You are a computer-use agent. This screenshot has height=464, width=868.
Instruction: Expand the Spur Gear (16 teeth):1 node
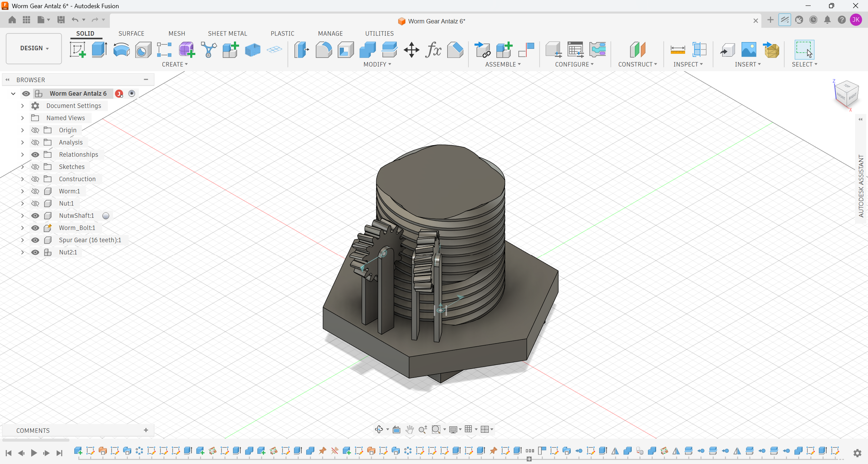coord(22,240)
